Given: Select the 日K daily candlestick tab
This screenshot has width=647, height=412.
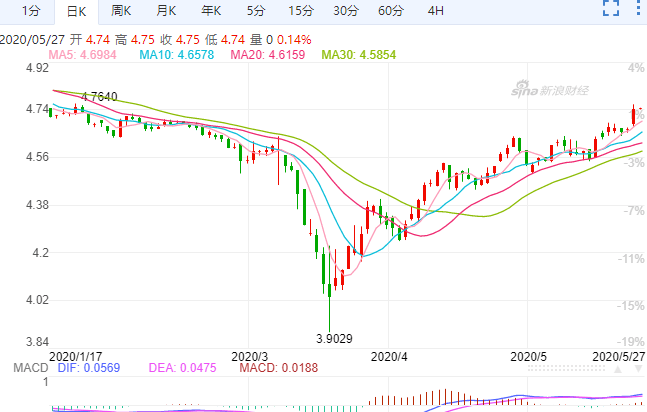Looking at the screenshot, I should (77, 12).
